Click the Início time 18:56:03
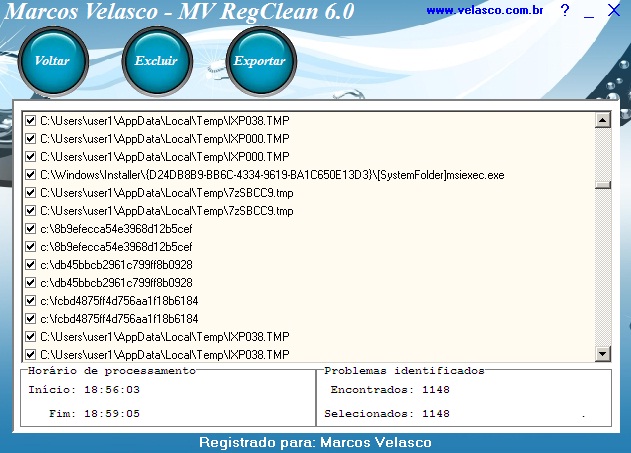This screenshot has width=631, height=453. [x=112, y=389]
